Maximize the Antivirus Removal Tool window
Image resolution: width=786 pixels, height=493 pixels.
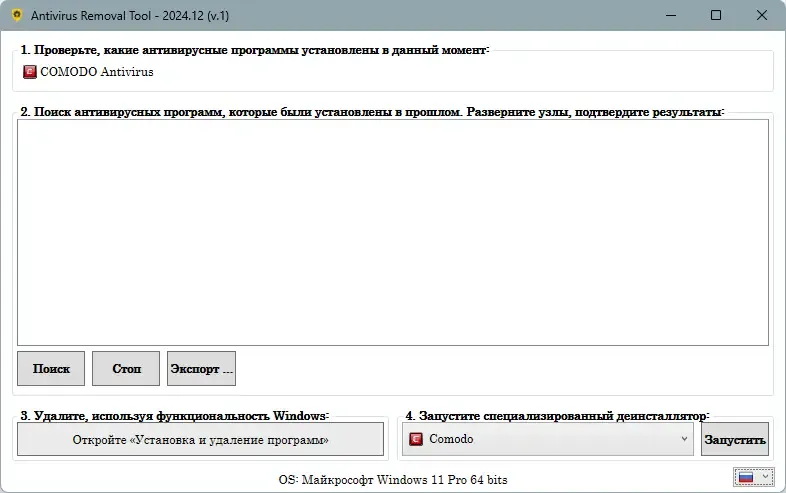click(716, 16)
